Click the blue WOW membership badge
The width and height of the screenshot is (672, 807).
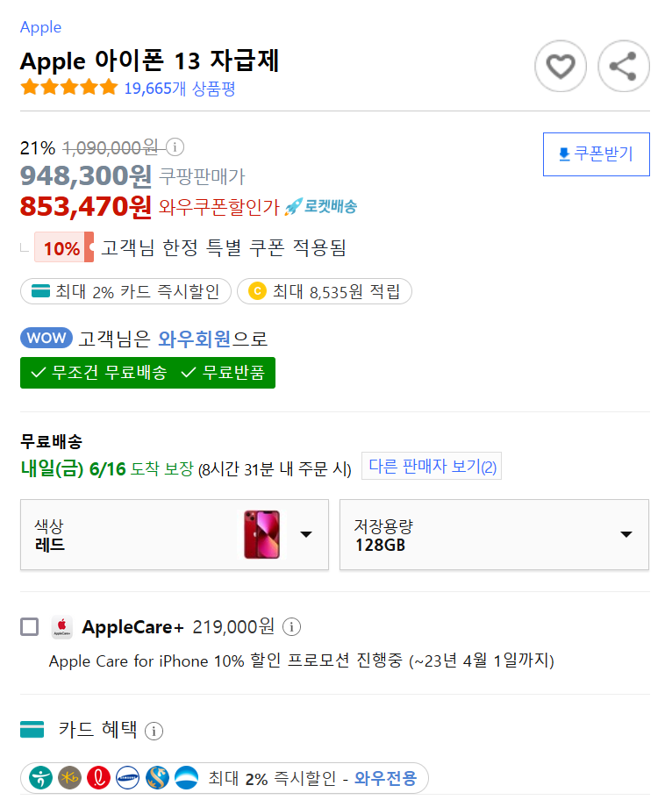[x=46, y=338]
